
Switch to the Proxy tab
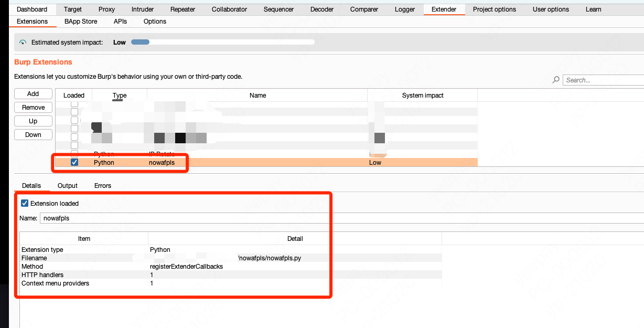(x=107, y=9)
